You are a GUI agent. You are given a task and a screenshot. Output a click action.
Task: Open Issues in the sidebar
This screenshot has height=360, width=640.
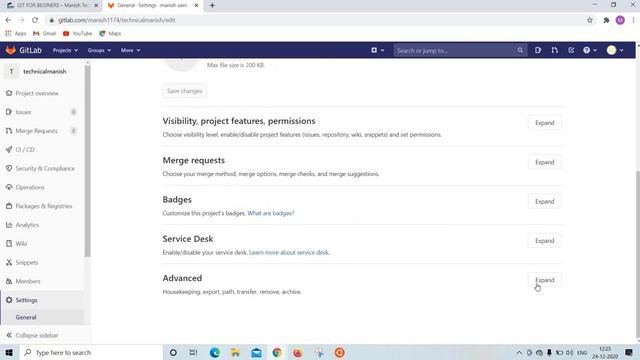click(x=23, y=112)
